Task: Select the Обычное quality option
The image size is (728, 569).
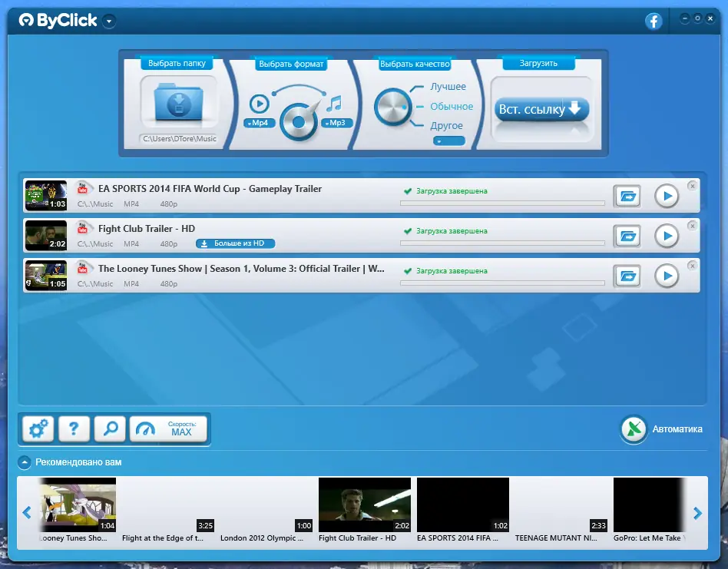Action: point(453,106)
